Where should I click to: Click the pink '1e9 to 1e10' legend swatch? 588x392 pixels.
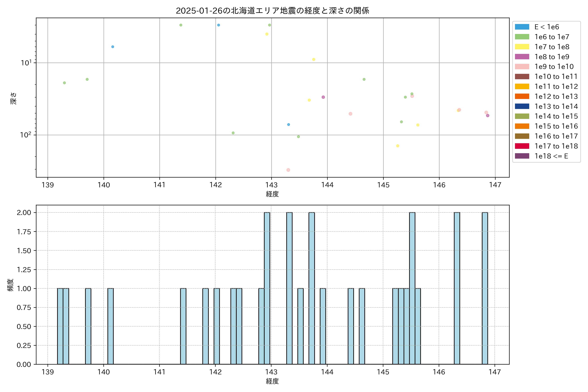point(522,67)
